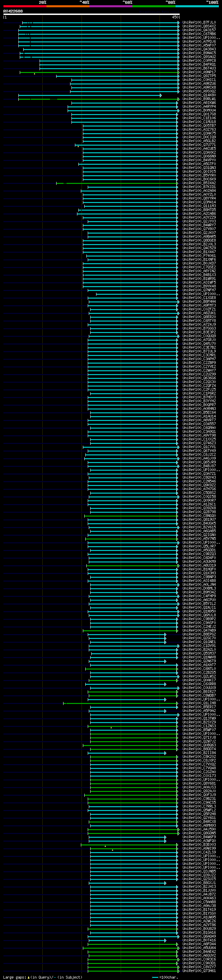Viewport: 222px width, 980px height.
Task: Click the UniRef100_Q8YYR4 label
Action: point(199,198)
